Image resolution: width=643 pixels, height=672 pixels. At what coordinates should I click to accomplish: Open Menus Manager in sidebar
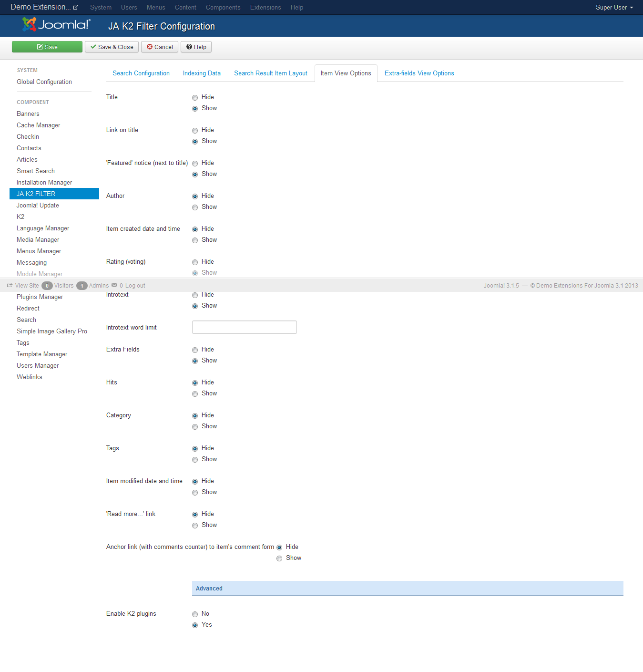[x=39, y=251]
